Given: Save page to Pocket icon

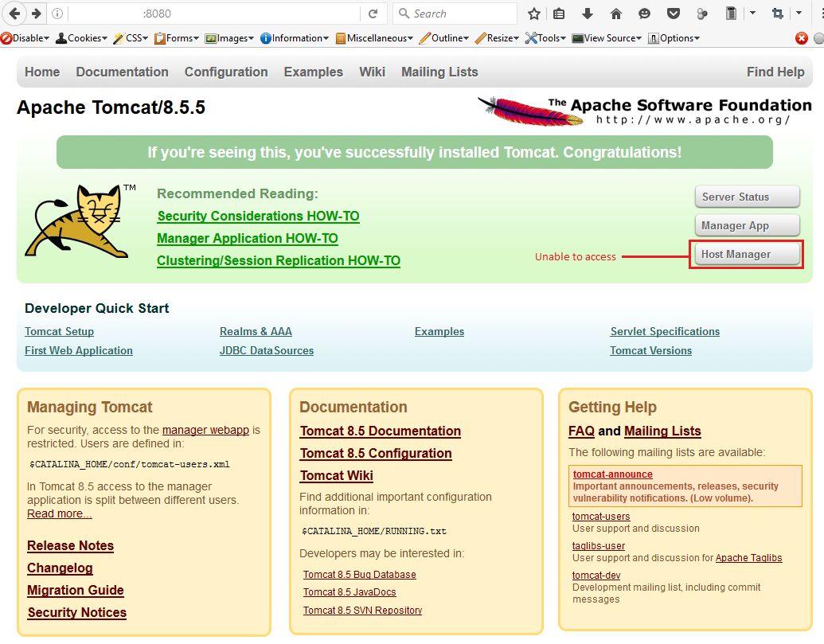Looking at the screenshot, I should [674, 14].
